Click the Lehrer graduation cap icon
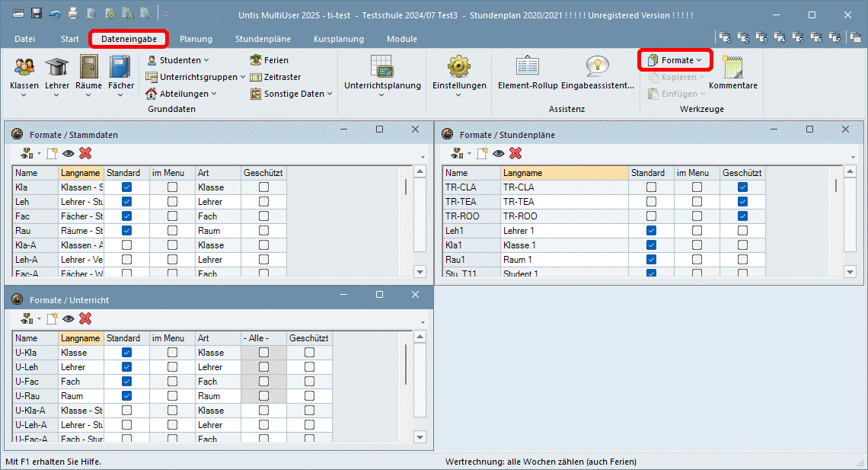The height and width of the screenshot is (470, 868). click(57, 68)
